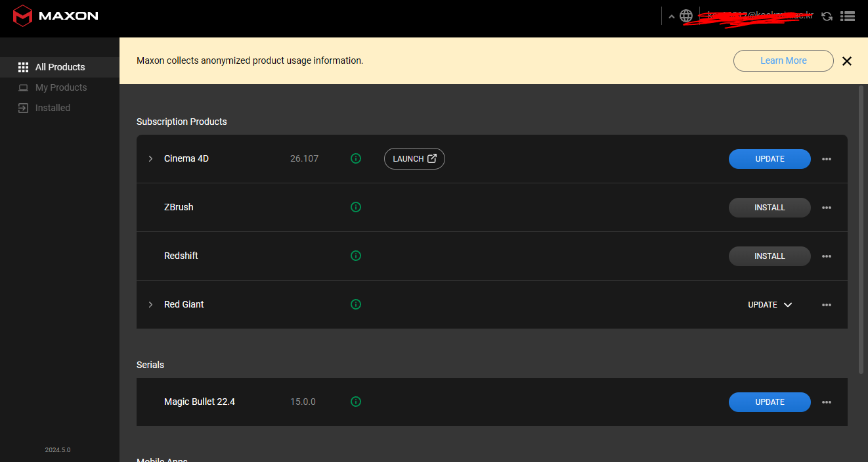868x462 pixels.
Task: Click app version 2024.5.0 label
Action: pos(58,450)
